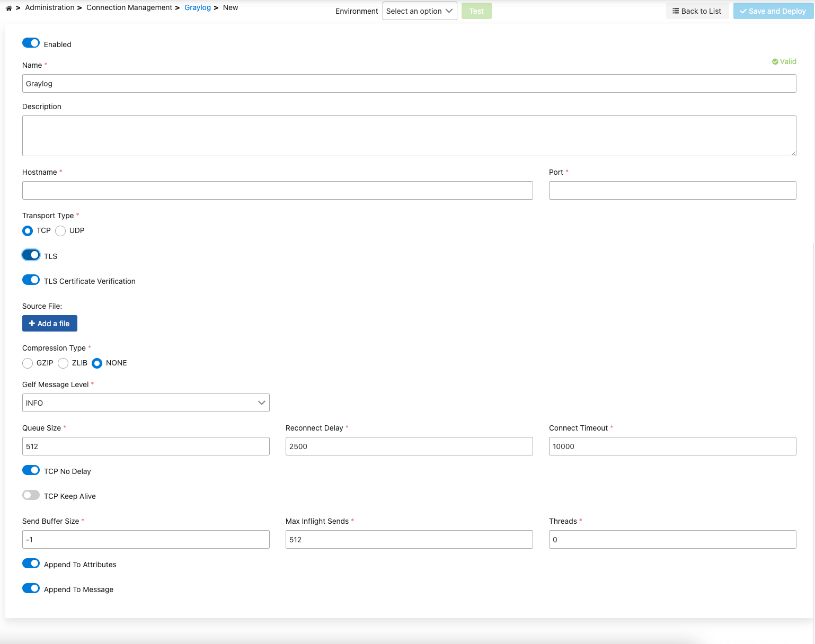Viewport: 815px width, 644px height.
Task: Open Graylog breadcrumb link
Action: click(x=197, y=8)
